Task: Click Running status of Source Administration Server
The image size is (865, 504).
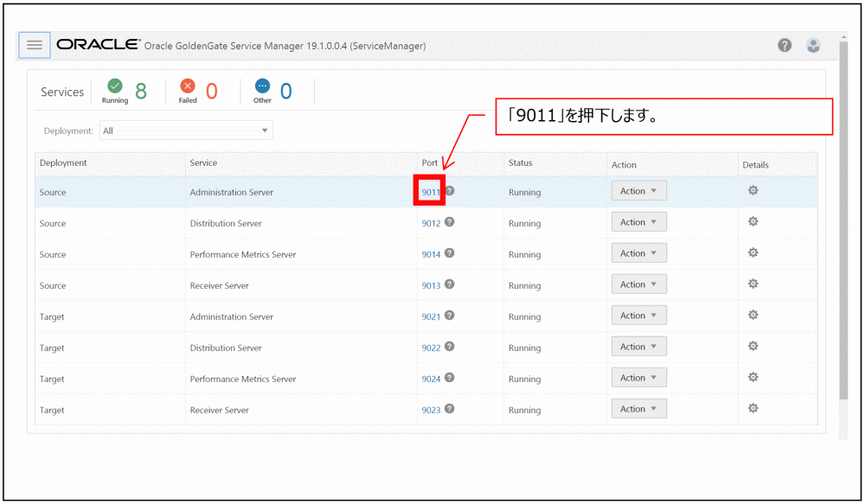Action: pos(524,193)
